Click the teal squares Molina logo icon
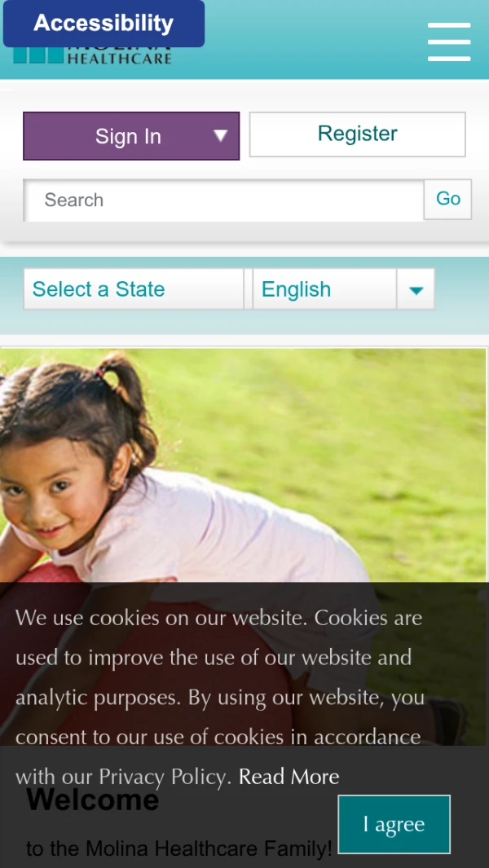Image resolution: width=489 pixels, height=868 pixels. [37, 55]
